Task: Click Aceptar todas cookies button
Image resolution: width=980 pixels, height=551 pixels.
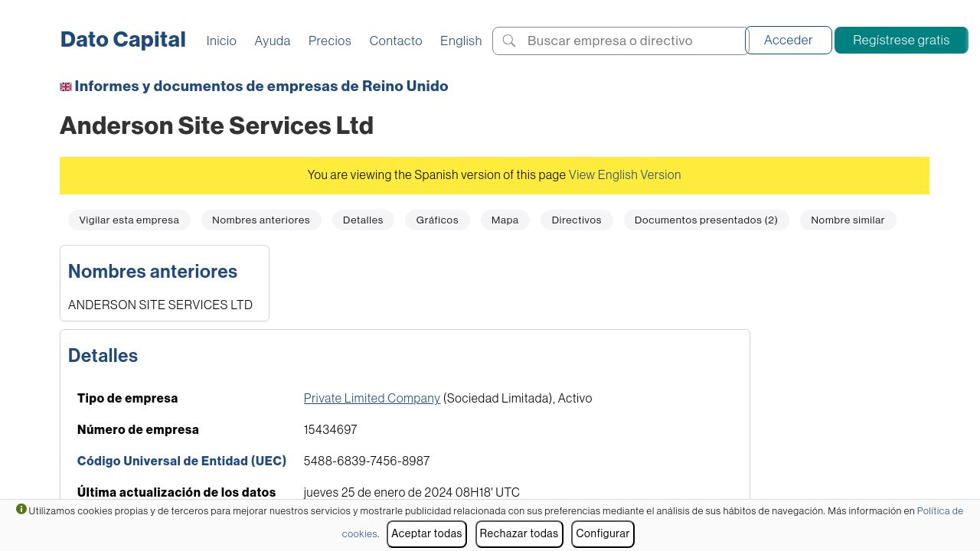Action: 426,533
